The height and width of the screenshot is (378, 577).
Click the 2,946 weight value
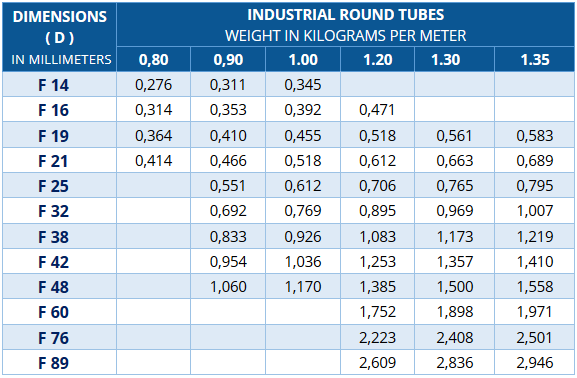[535, 363]
